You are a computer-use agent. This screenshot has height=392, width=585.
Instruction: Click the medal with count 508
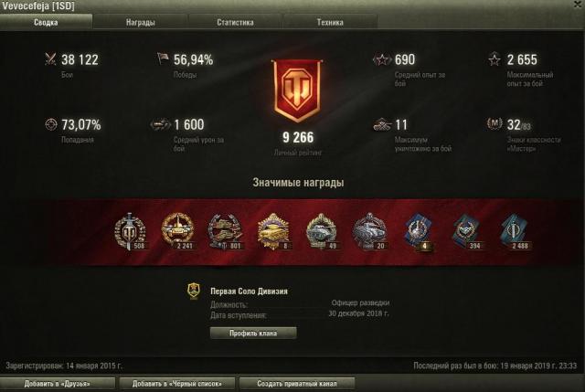(x=130, y=231)
